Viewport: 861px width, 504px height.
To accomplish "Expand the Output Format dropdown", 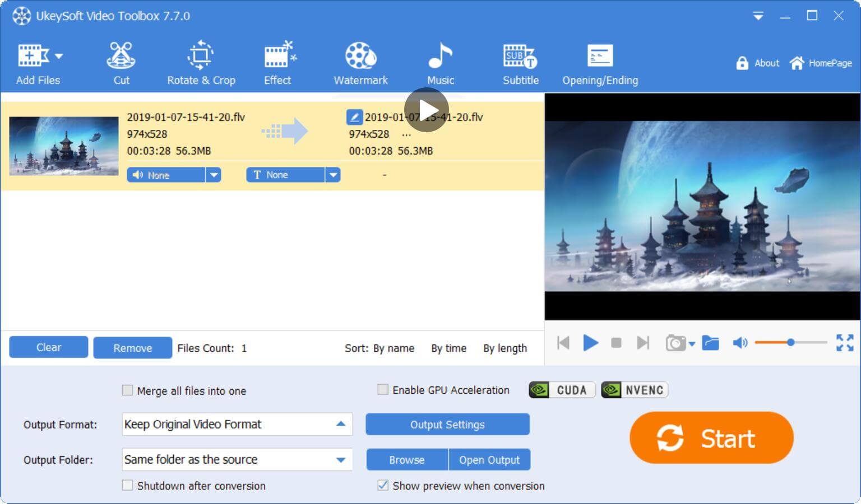I will pos(340,424).
